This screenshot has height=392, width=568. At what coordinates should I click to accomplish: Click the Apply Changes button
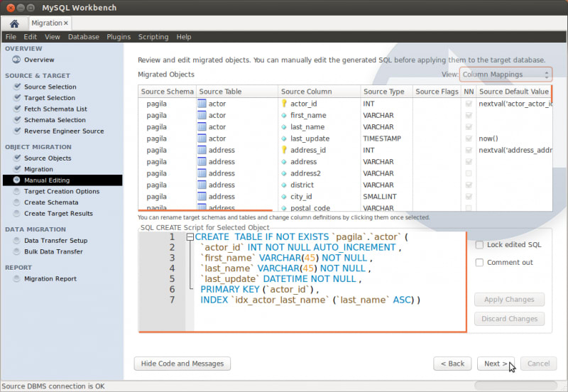[x=509, y=299]
